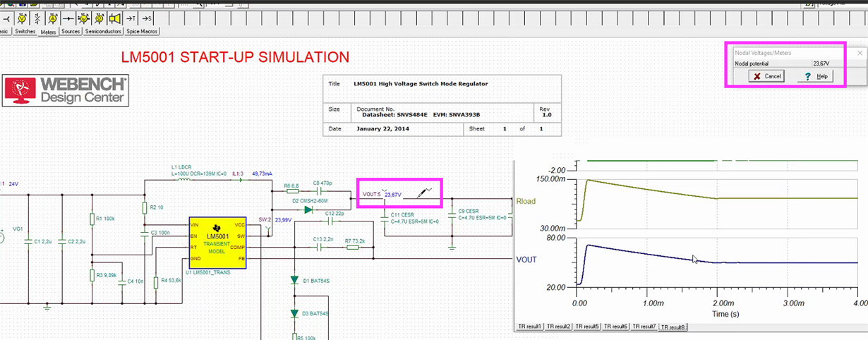The height and width of the screenshot is (340, 868).
Task: Click the VOUT curve label in plot
Action: pos(526,260)
